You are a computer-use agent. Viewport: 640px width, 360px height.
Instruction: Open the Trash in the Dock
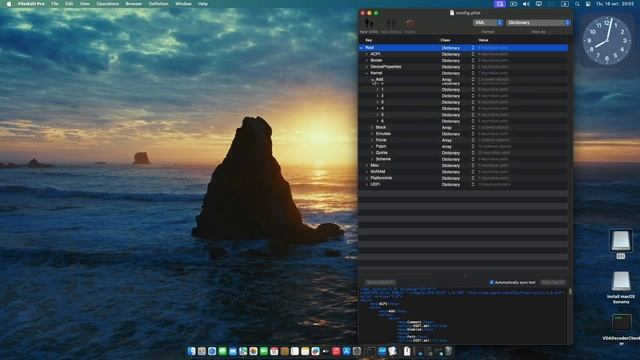point(448,351)
